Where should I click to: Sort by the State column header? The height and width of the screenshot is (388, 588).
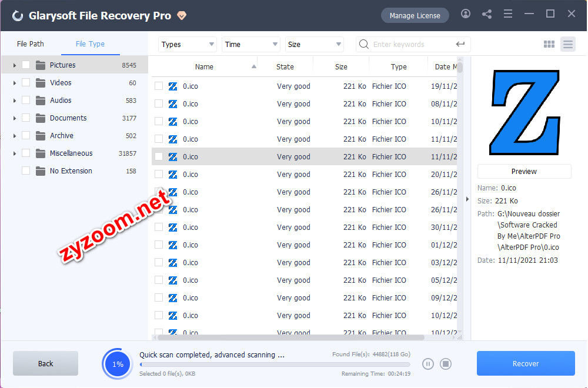pos(285,67)
